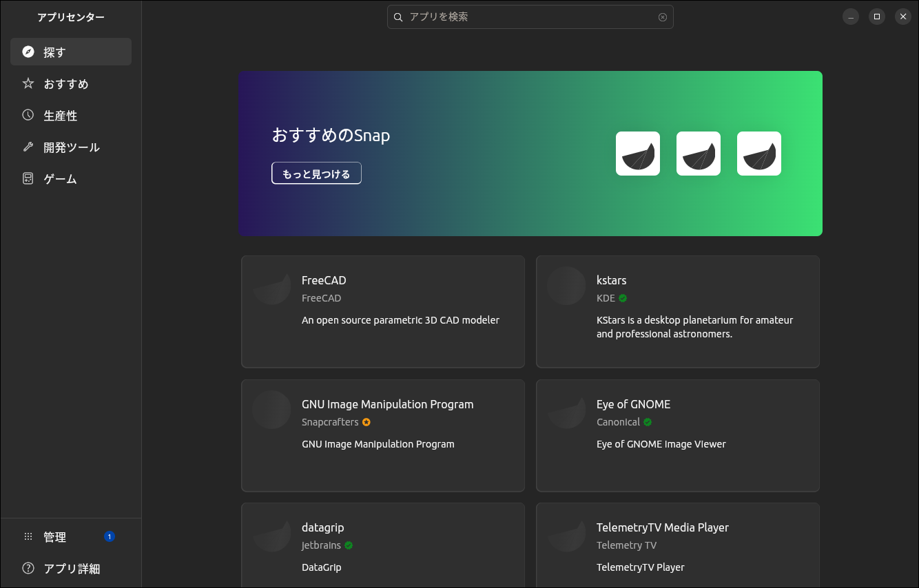Go to the 管理 section in the sidebar

pyautogui.click(x=71, y=537)
